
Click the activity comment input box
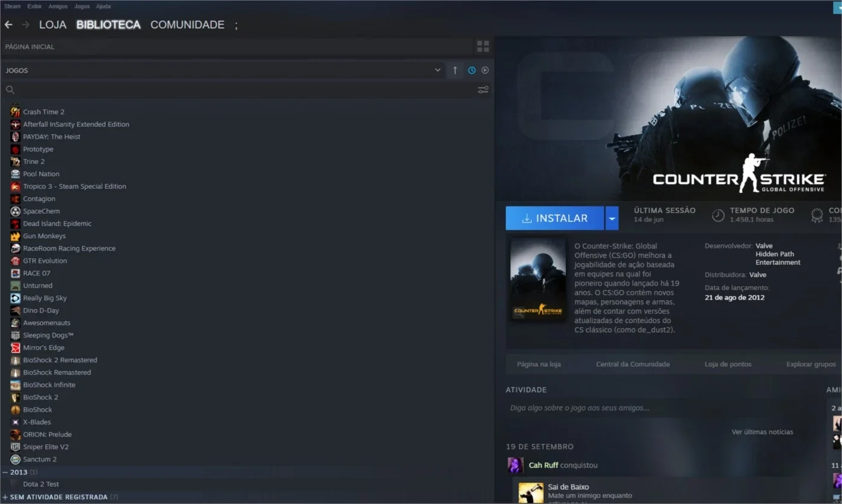point(662,408)
